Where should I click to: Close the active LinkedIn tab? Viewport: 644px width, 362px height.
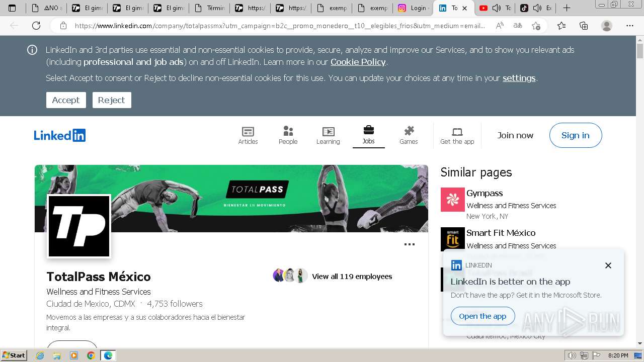coord(464,8)
